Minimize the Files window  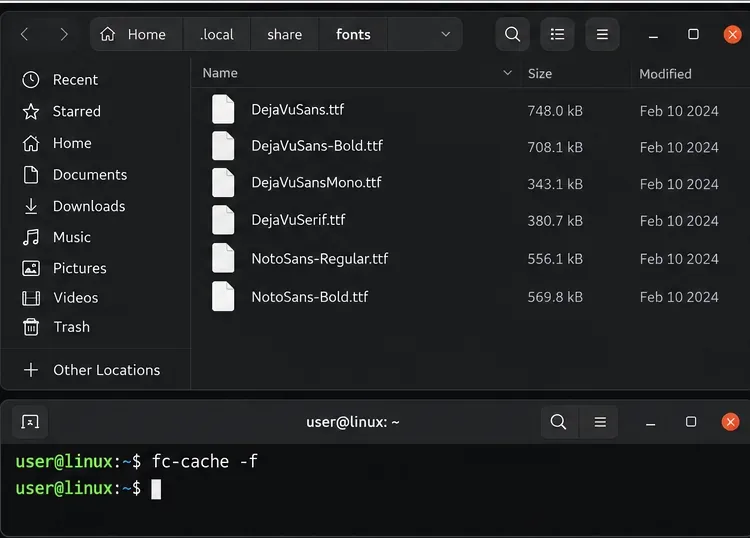point(653,35)
